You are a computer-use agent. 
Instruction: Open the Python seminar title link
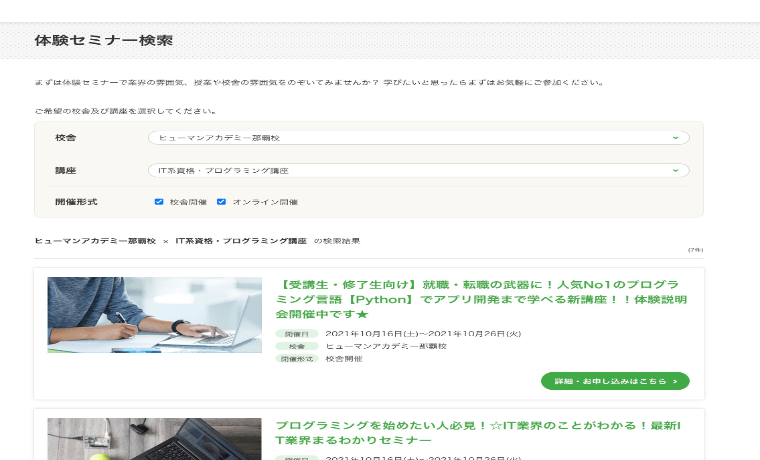point(481,299)
